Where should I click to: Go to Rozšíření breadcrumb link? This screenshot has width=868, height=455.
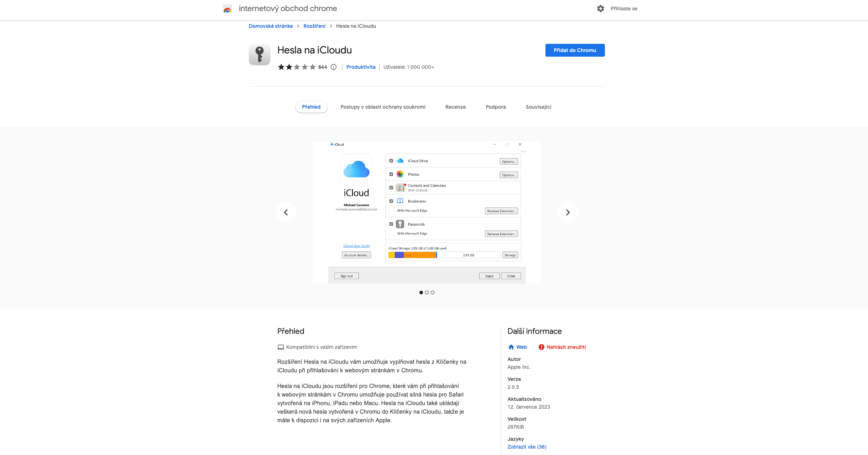pos(314,26)
